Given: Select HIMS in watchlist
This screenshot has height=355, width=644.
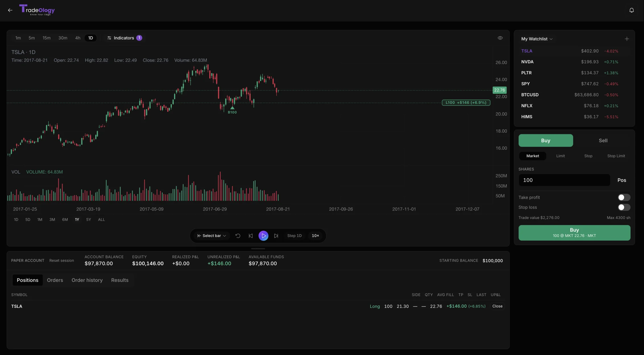Looking at the screenshot, I should 574,117.
